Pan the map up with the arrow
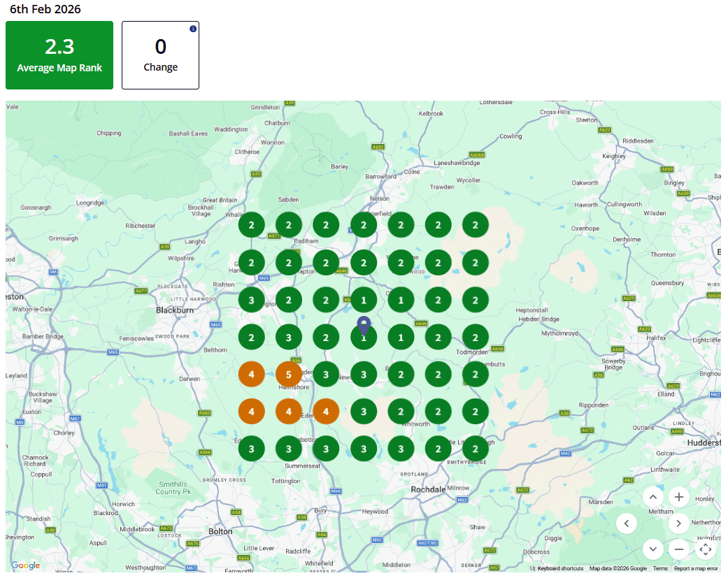Screen dimensions: 728x578 [x=652, y=497]
